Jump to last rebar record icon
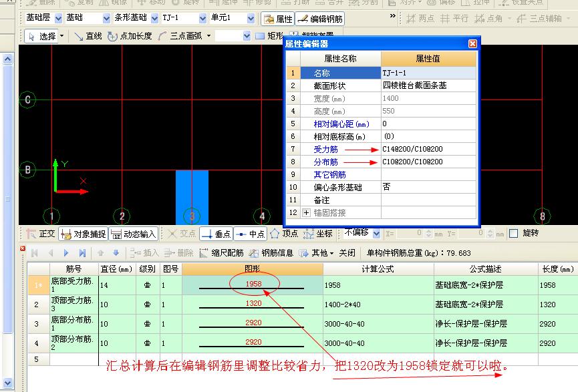The image size is (578, 392). [82, 252]
